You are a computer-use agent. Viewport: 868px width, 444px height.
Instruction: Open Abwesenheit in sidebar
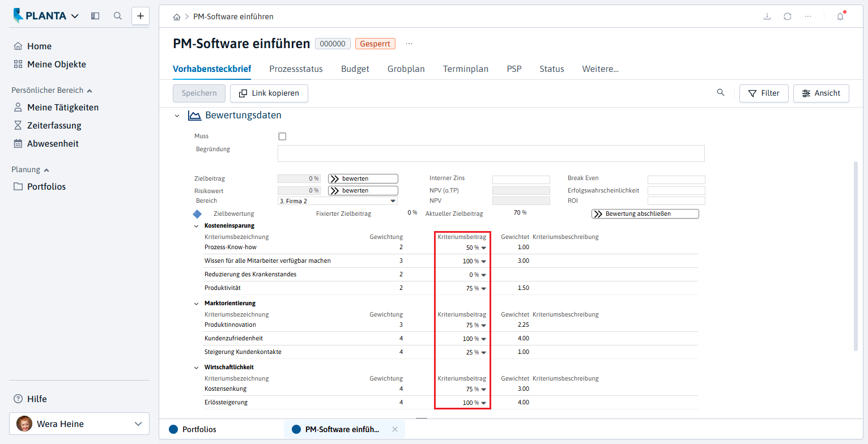(x=46, y=144)
